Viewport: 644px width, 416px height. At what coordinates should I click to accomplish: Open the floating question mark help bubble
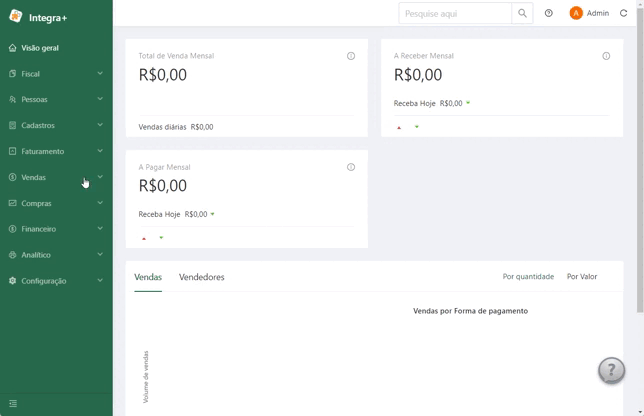(x=611, y=370)
